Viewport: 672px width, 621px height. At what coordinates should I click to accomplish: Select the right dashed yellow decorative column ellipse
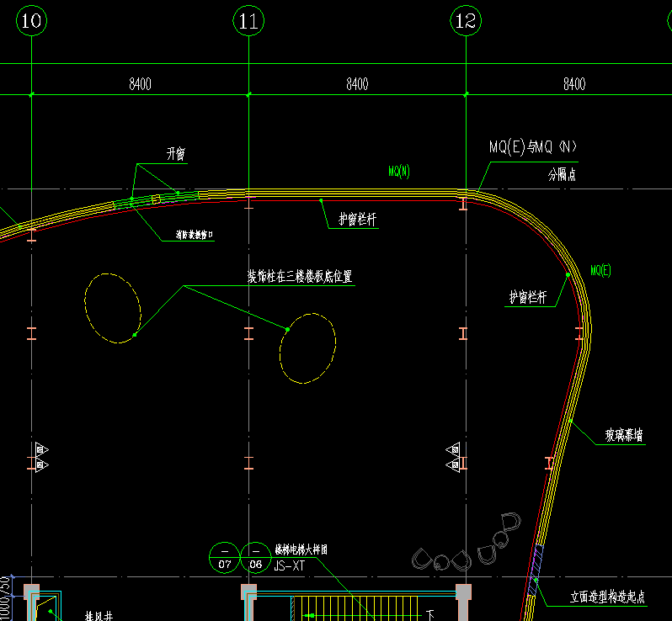click(x=307, y=348)
